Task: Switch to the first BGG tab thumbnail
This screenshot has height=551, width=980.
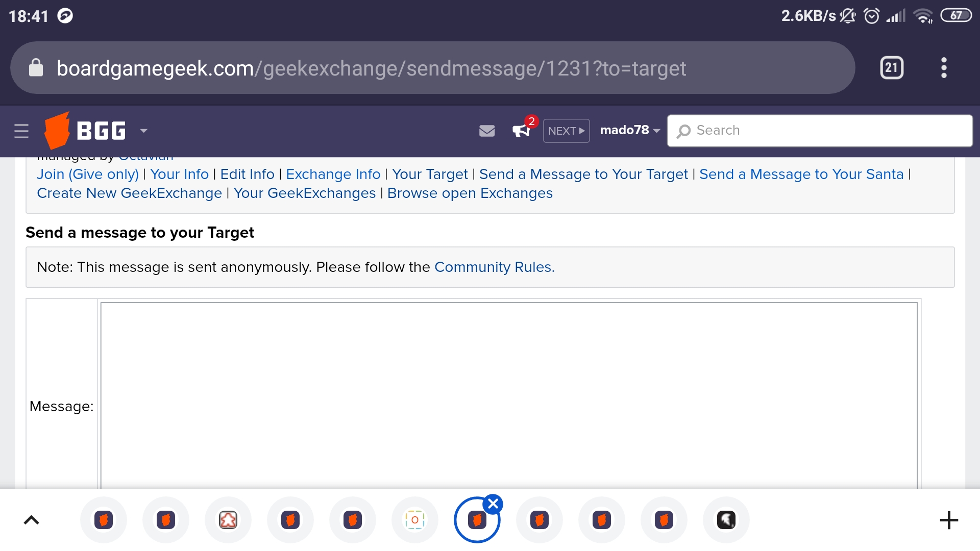Action: (x=104, y=520)
